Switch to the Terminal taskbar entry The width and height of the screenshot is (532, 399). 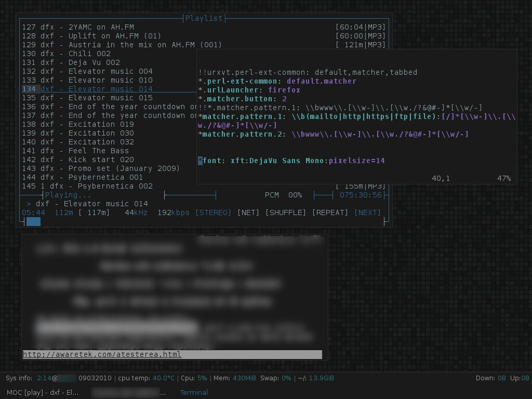coord(194,392)
